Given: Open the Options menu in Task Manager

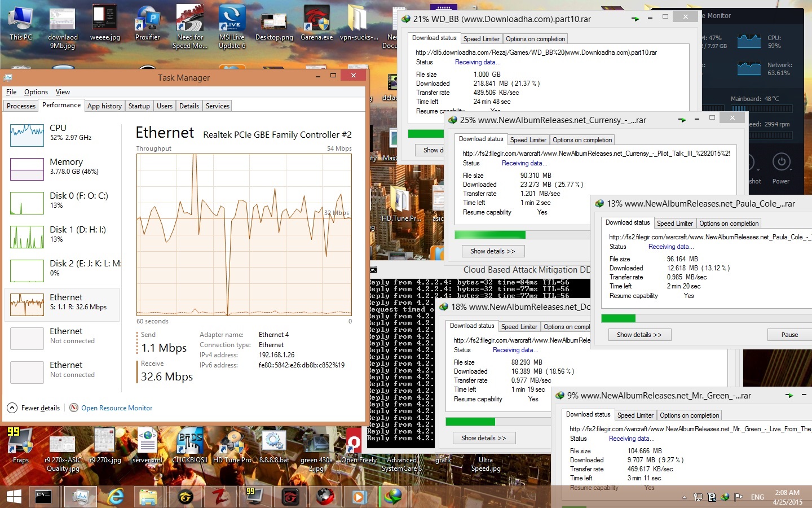Looking at the screenshot, I should [36, 92].
